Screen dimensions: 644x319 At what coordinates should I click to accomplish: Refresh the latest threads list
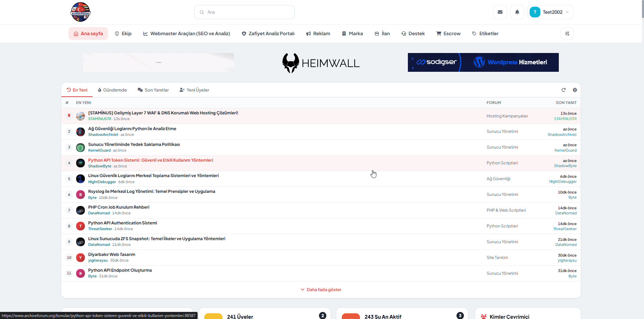(563, 90)
